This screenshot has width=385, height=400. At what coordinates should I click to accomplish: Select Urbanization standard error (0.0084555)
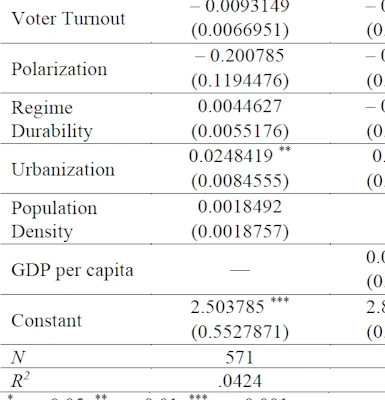point(240,181)
